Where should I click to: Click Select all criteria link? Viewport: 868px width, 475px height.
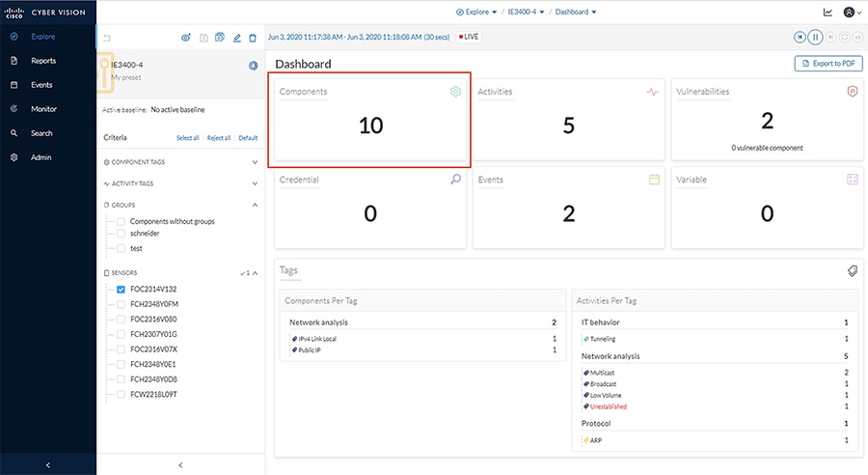click(188, 138)
